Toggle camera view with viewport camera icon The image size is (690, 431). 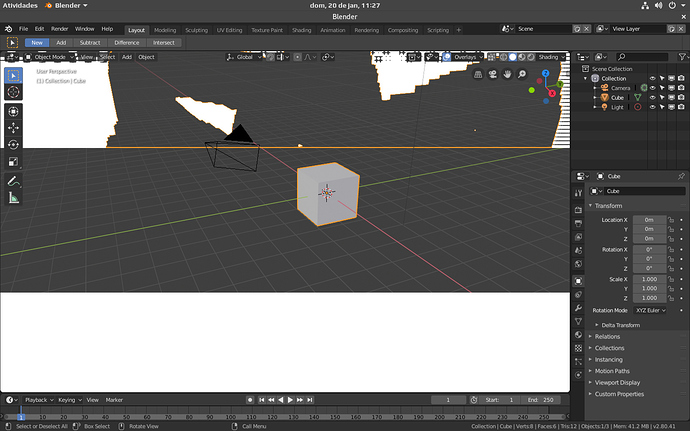492,74
